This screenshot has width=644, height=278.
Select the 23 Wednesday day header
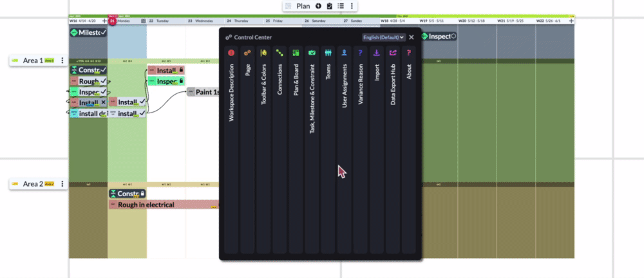pos(205,21)
